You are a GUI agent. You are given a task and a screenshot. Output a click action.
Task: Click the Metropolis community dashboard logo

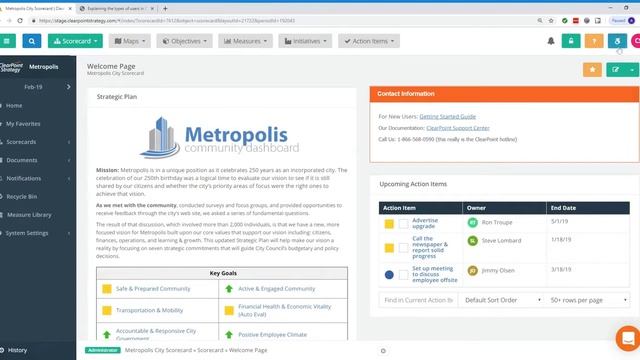219,138
